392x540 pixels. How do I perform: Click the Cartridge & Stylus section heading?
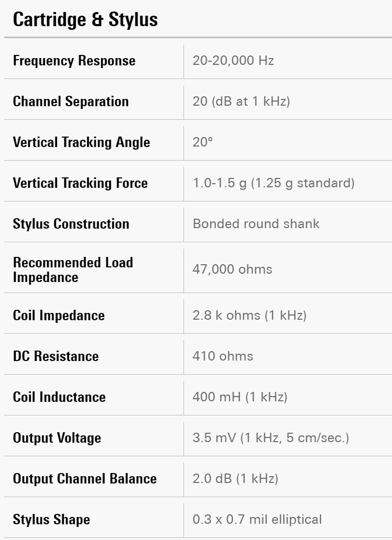(x=85, y=20)
